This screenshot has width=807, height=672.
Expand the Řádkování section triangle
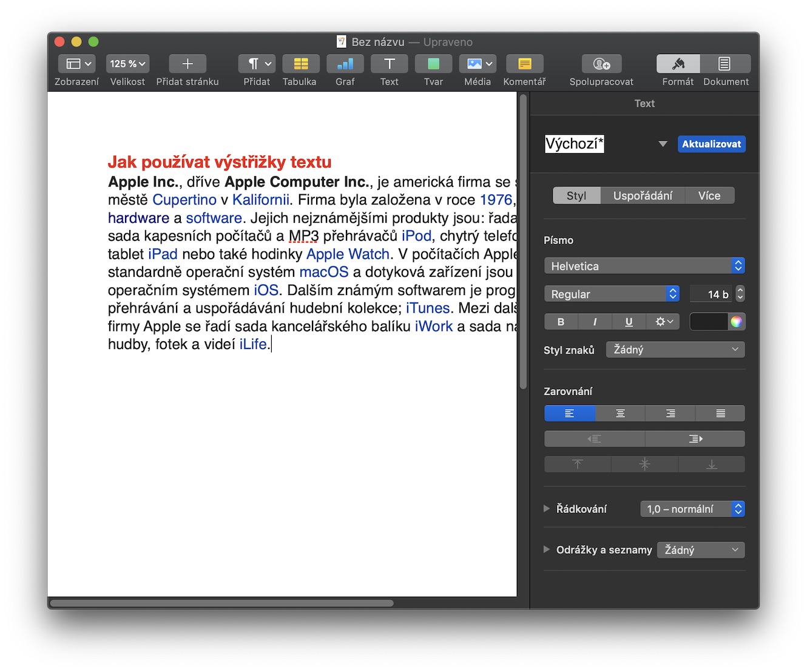click(x=547, y=509)
